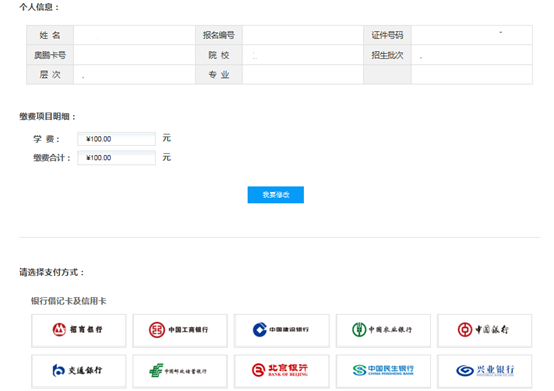Screen dimensions: 554x391
Task: Select 中国农业银行 payment option
Action: point(383,331)
